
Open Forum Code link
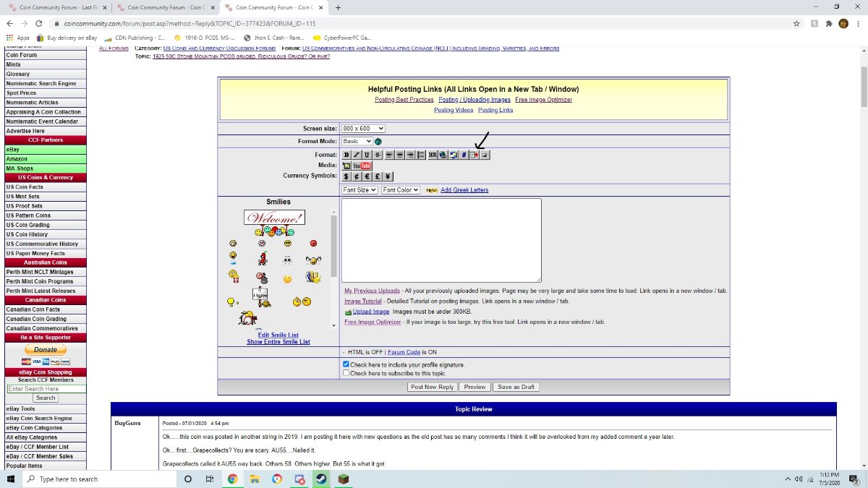click(x=404, y=352)
